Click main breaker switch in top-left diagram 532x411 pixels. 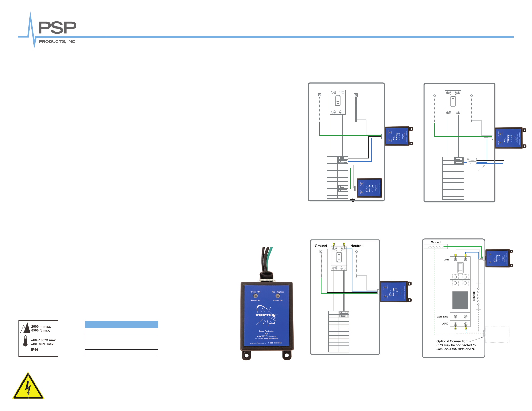point(338,101)
